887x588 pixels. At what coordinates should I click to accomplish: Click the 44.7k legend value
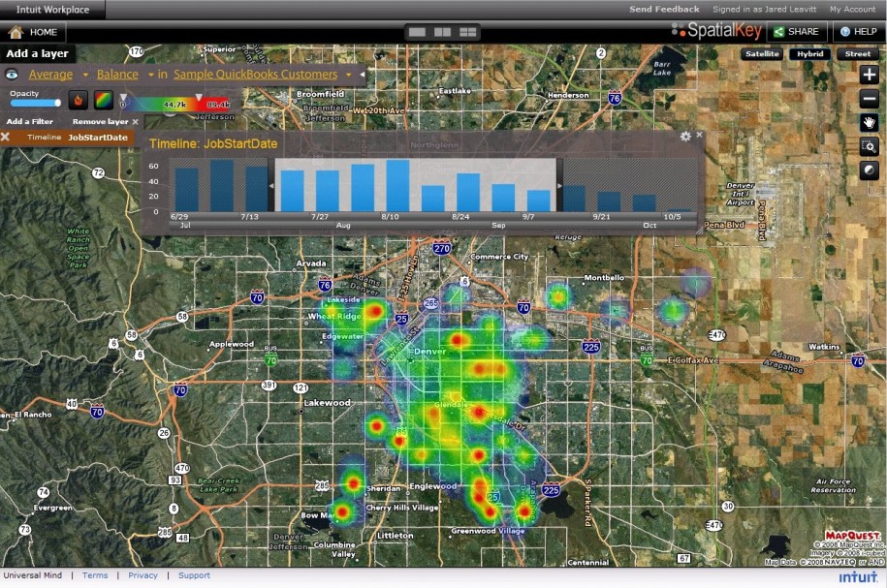click(174, 105)
